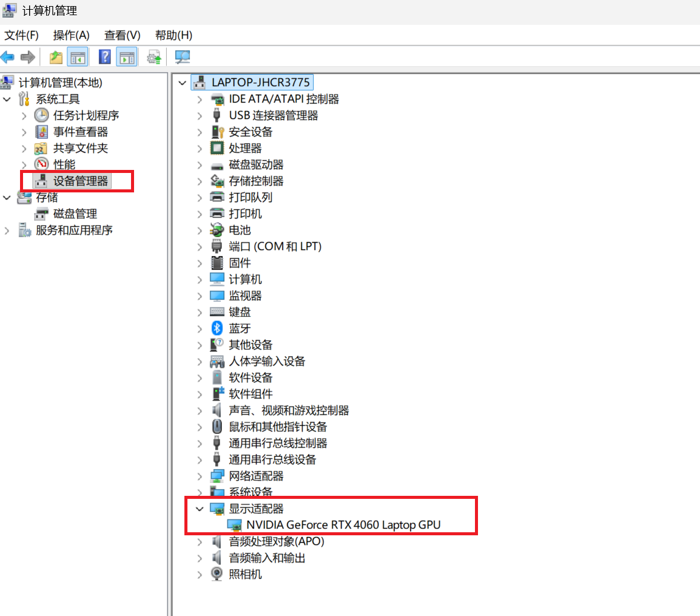700x616 pixels.
Task: Click the update driver software toolbar icon
Action: [154, 57]
